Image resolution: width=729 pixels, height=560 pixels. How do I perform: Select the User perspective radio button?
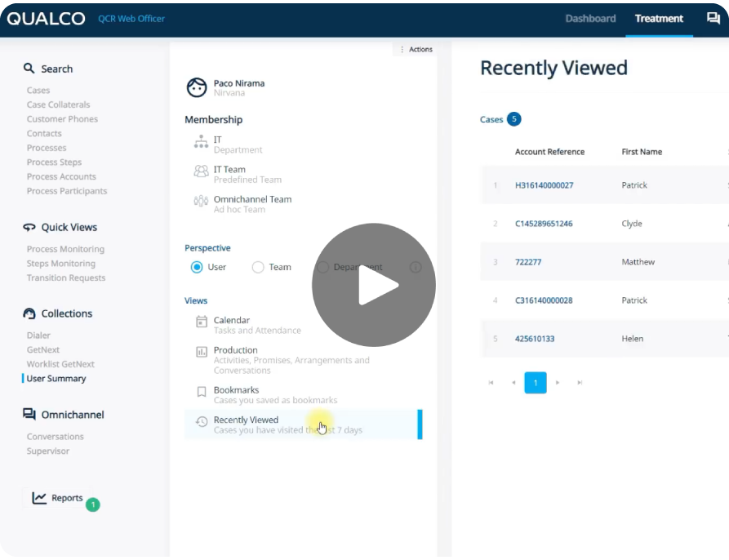tap(197, 266)
